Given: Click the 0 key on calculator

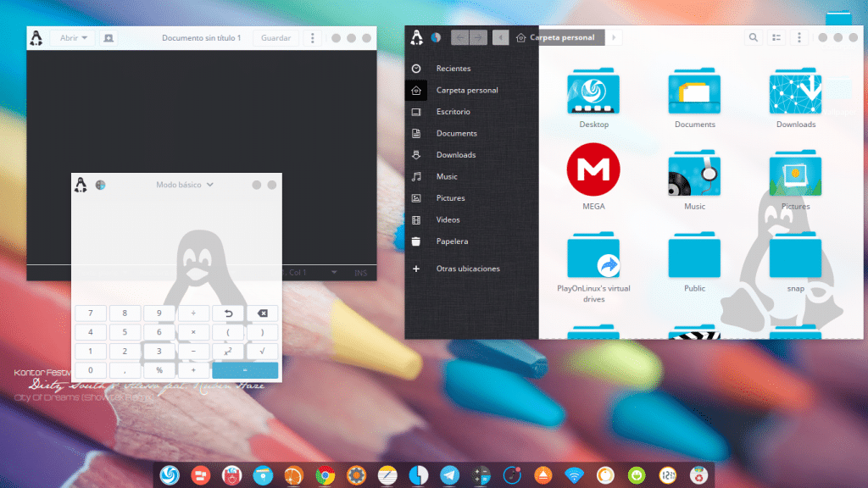Looking at the screenshot, I should pos(90,370).
